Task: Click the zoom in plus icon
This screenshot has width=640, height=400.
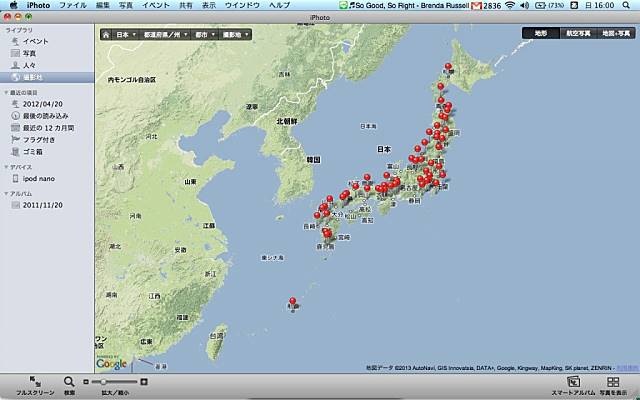Action: 144,382
